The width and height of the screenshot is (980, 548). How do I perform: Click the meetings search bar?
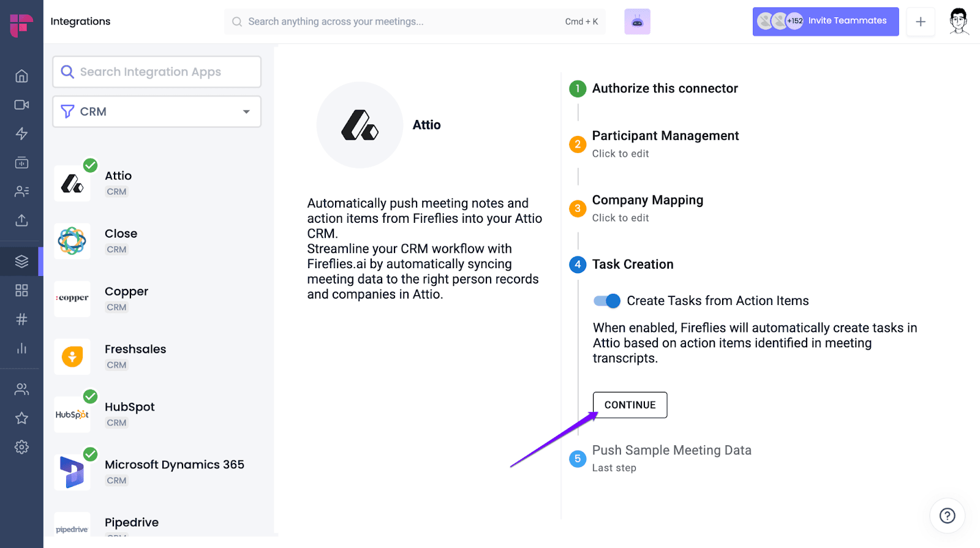[x=415, y=21]
